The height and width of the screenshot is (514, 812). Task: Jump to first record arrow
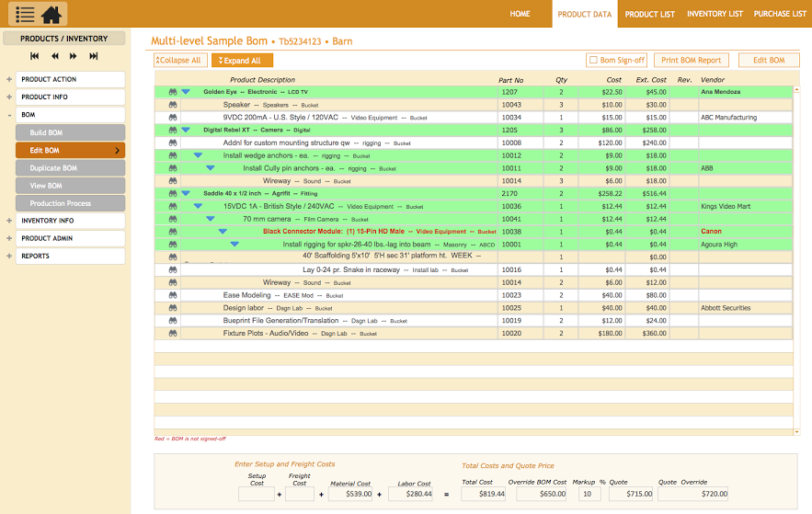coord(35,56)
